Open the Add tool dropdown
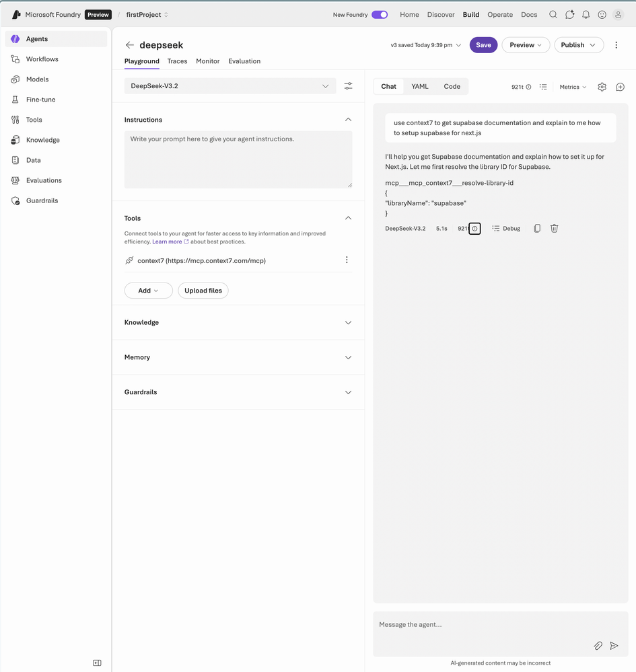The width and height of the screenshot is (636, 672). coord(148,291)
